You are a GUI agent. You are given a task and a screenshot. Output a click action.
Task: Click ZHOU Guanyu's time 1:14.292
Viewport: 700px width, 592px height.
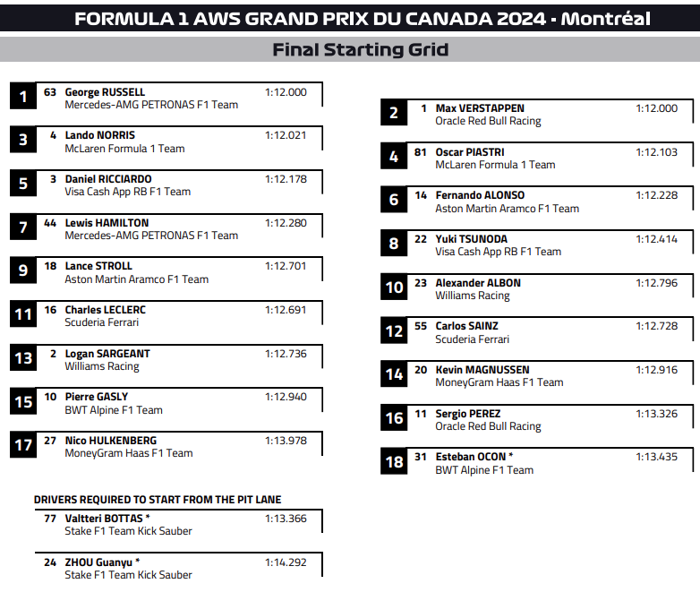coord(286,562)
